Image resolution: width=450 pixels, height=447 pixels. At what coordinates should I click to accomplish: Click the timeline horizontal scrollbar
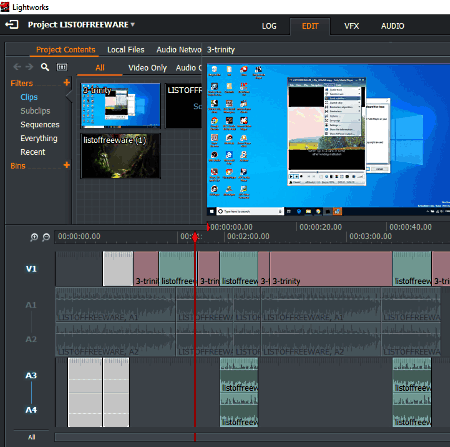coord(252,437)
